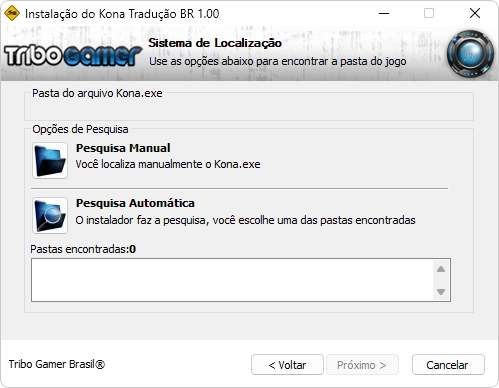This screenshot has height=388, width=499.
Task: Go back with the Voltar button
Action: coord(287,365)
